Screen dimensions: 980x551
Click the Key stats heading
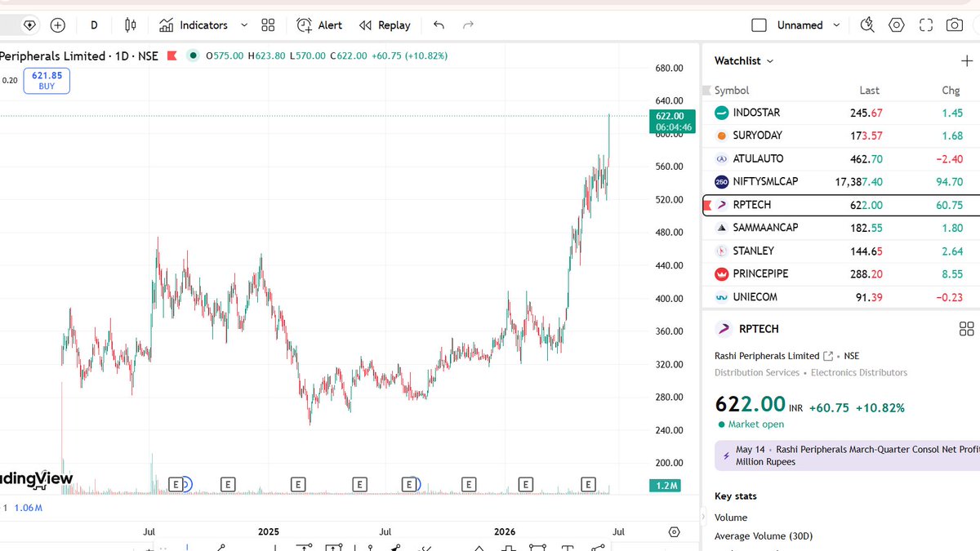point(736,496)
